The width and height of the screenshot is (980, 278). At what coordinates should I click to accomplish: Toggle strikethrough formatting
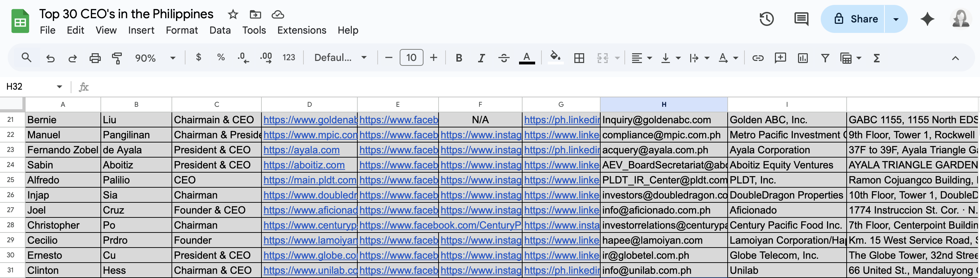pos(504,58)
